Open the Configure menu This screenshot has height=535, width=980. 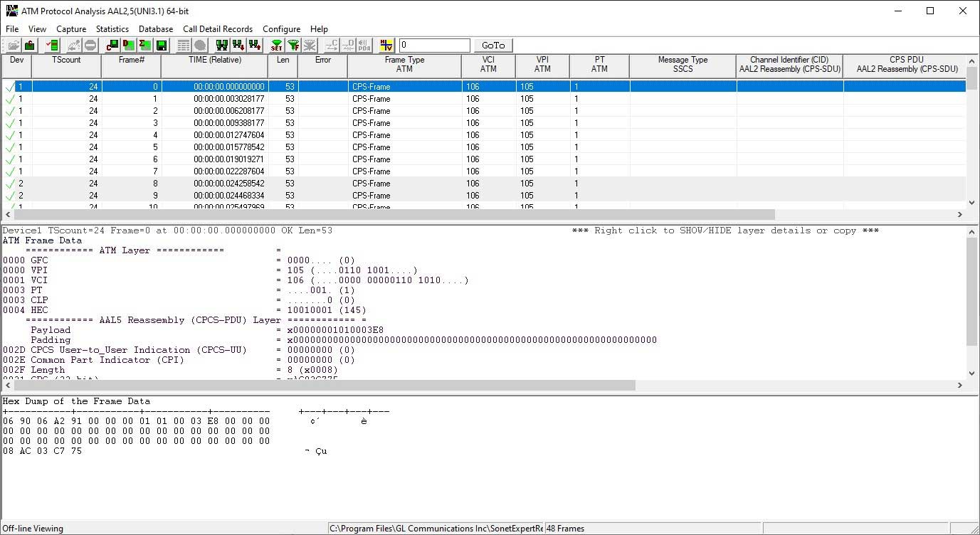click(281, 29)
